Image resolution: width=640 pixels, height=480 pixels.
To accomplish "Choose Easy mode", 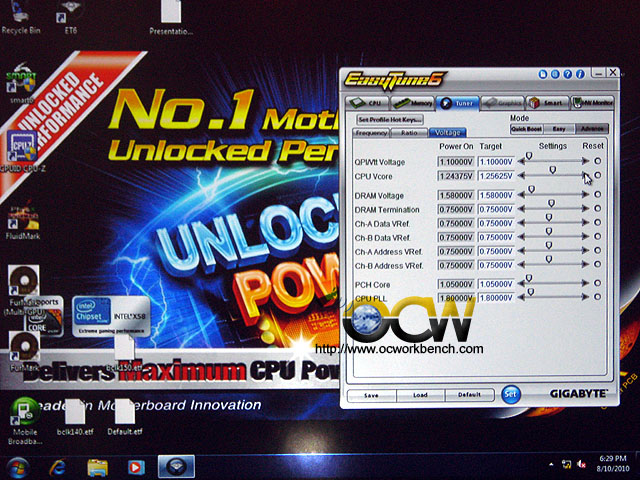I will coord(559,129).
